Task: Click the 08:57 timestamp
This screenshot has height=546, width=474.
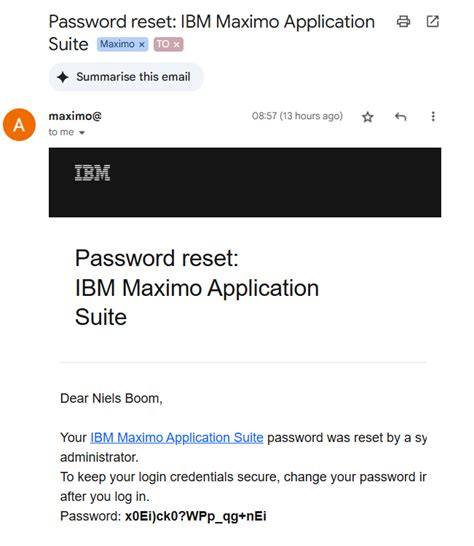Action: tap(297, 116)
